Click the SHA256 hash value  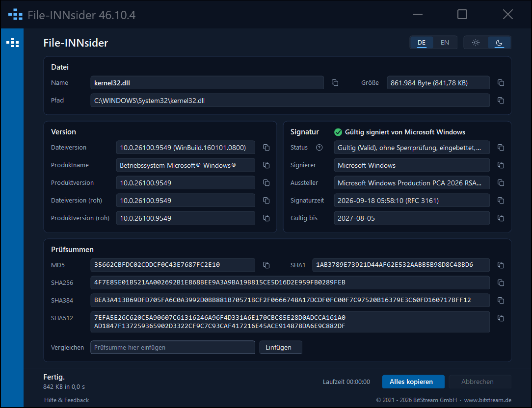click(x=290, y=282)
